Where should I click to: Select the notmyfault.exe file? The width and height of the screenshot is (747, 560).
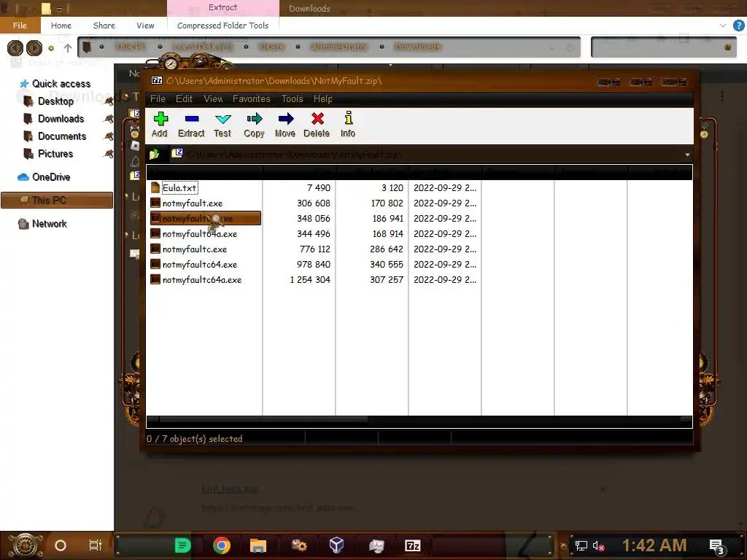coord(193,203)
